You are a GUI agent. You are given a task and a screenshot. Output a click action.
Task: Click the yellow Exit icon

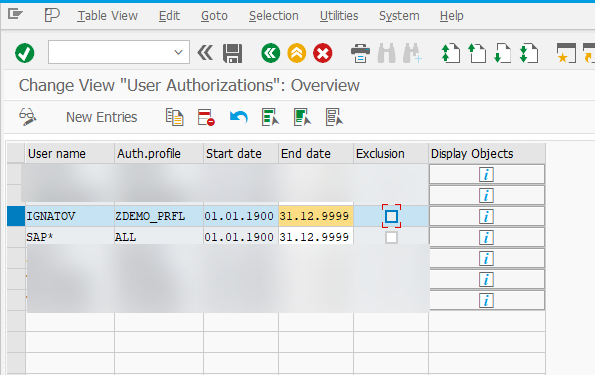pos(297,53)
